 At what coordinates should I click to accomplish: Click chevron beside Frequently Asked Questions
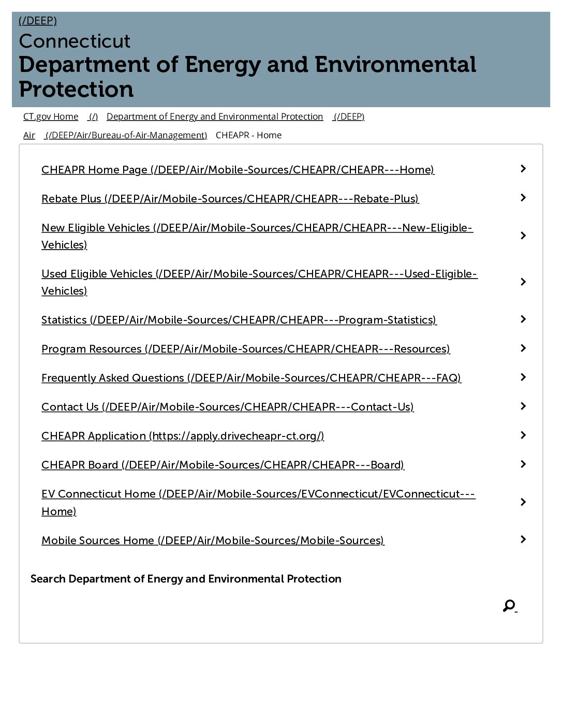523,377
